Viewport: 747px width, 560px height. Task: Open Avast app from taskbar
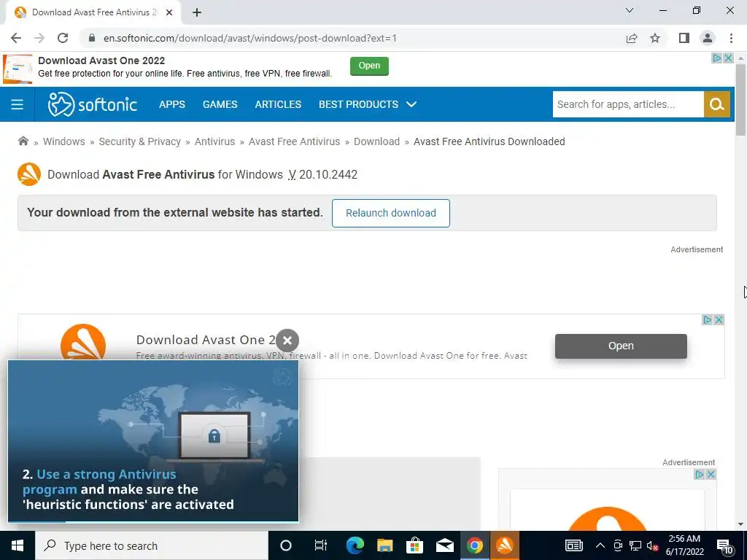coord(505,545)
